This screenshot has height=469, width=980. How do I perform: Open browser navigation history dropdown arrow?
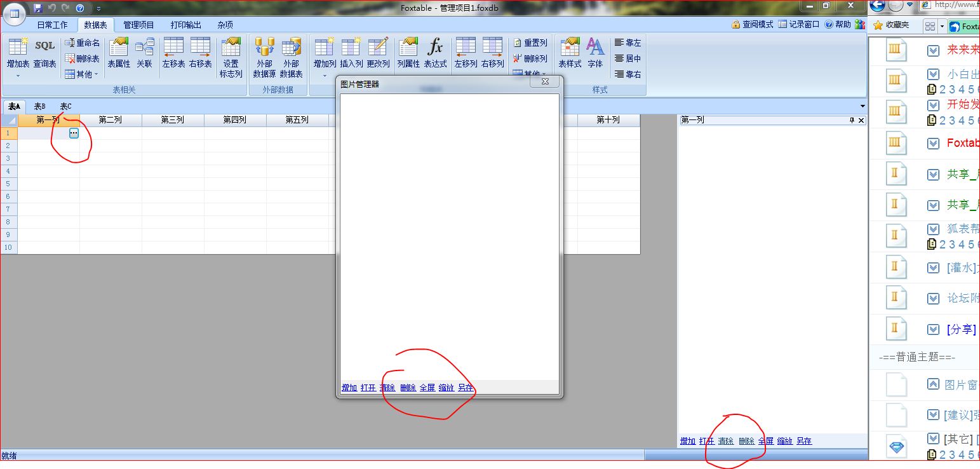click(910, 5)
